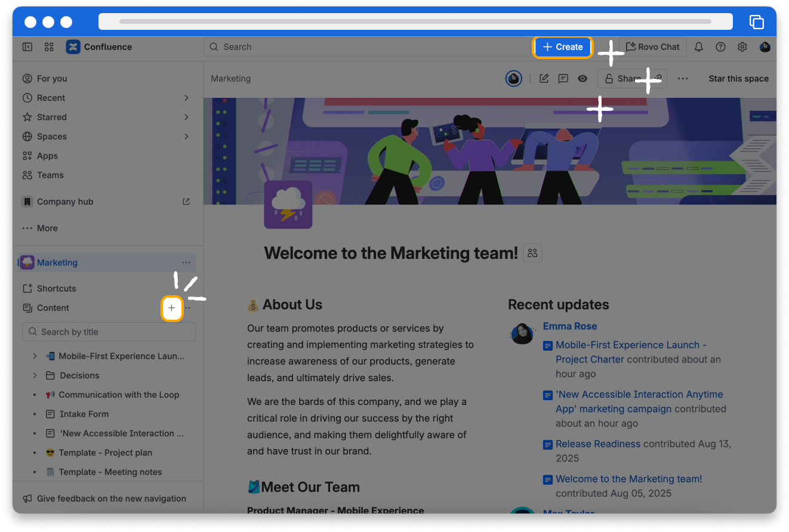
Task: Open the app switcher grid icon
Action: (49, 47)
